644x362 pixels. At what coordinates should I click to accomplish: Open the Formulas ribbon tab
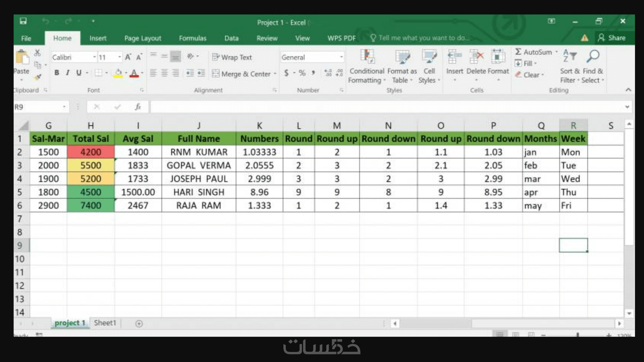[193, 38]
